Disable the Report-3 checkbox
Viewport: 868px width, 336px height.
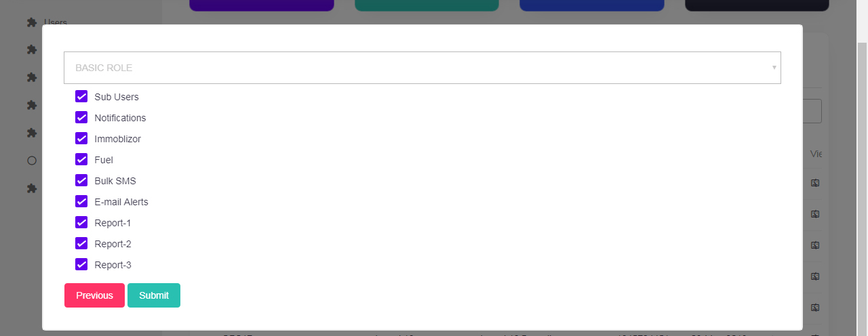[81, 264]
